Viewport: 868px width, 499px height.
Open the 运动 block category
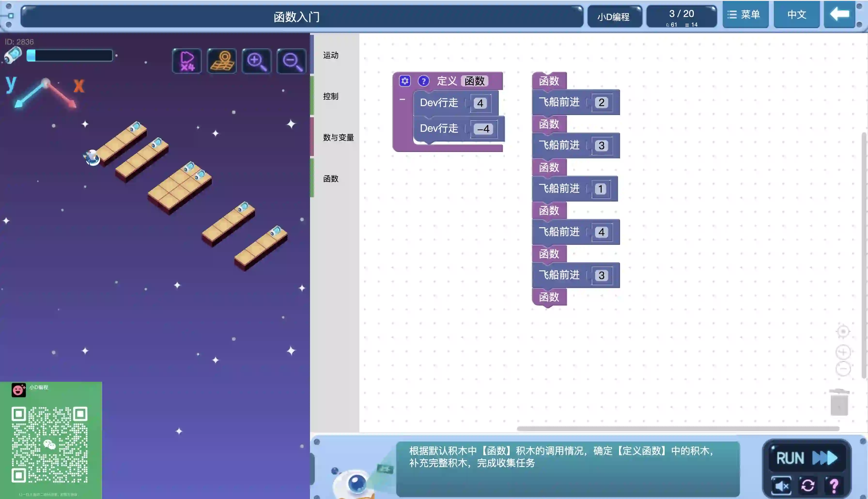[331, 55]
